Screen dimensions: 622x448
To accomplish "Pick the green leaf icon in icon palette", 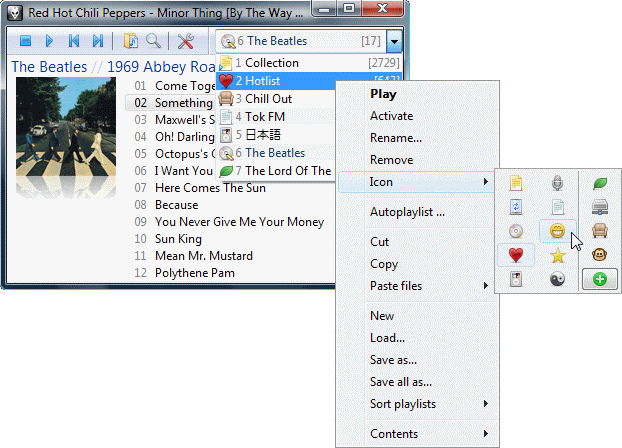I will 600,183.
